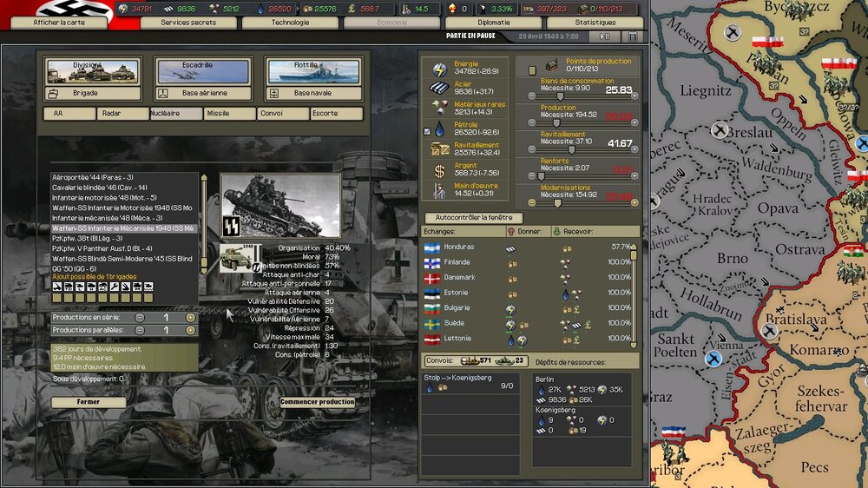Decrease Productions parallèles with minus
Screen dimensions: 868x488
(x=140, y=330)
